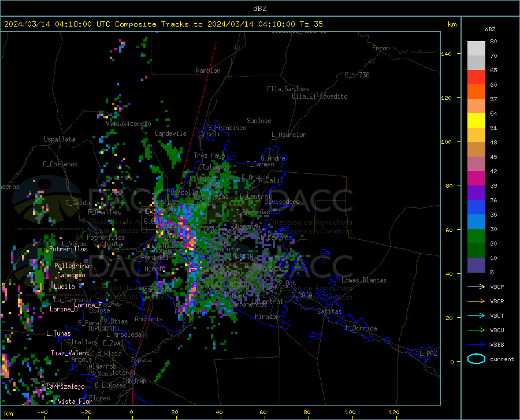Click the orange VBCR arrow legend icon

(x=476, y=301)
